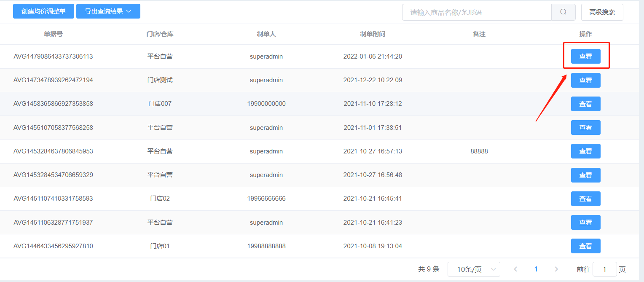Click 查看 for AVG1451107410331758593
644x282 pixels.
(585, 199)
